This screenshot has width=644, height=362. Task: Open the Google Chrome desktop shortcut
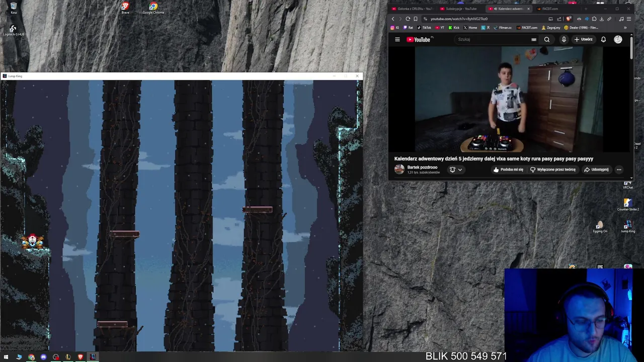coord(153,8)
